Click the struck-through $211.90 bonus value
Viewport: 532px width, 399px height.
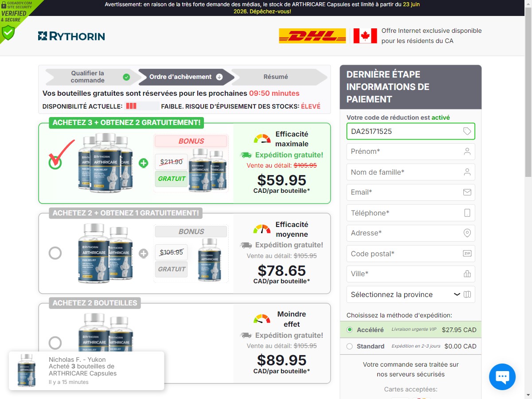click(x=171, y=162)
